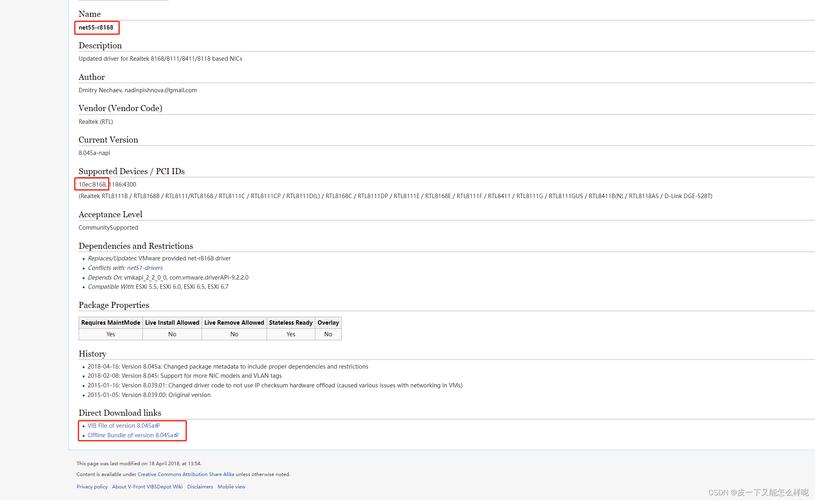Click the Requires MaintMode table header
Screen dimensions: 815x500
(x=111, y=323)
